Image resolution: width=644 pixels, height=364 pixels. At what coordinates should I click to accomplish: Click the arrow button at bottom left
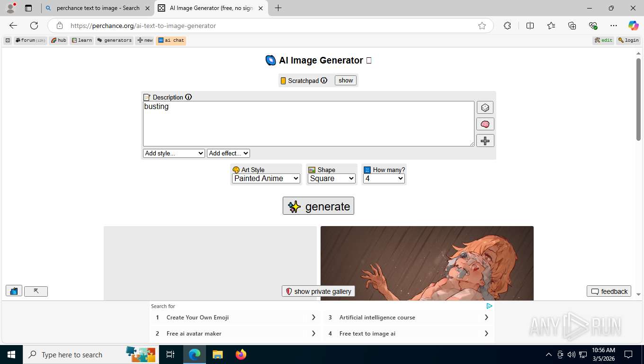click(36, 291)
